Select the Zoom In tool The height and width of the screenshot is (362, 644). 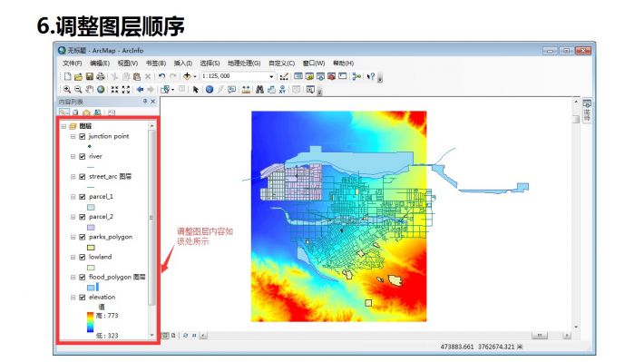pos(67,90)
